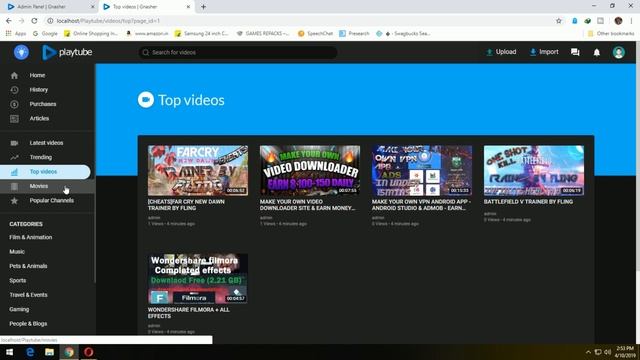Open Far Cry New Dawn trainer thumbnail
This screenshot has width=640, height=360.
[x=198, y=171]
